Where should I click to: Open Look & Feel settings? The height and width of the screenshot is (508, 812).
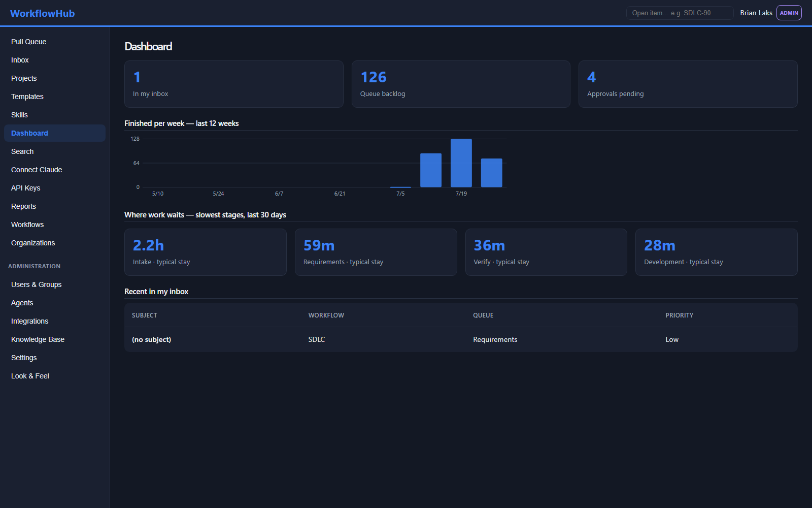[x=55, y=376]
